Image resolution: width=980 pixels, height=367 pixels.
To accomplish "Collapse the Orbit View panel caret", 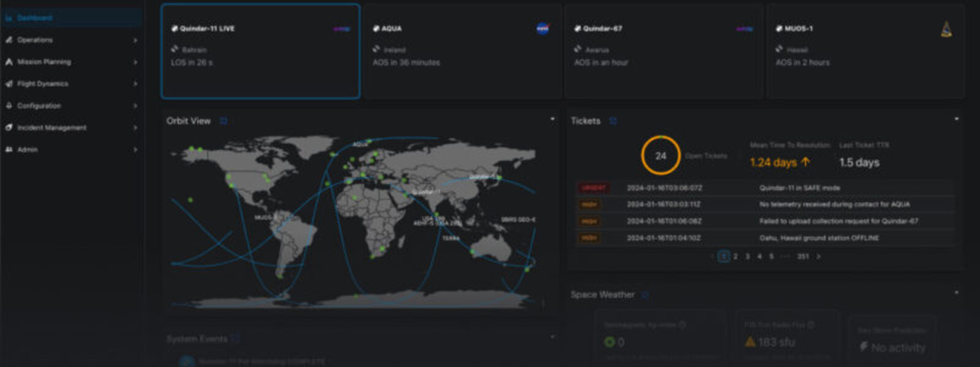I will pyautogui.click(x=552, y=119).
